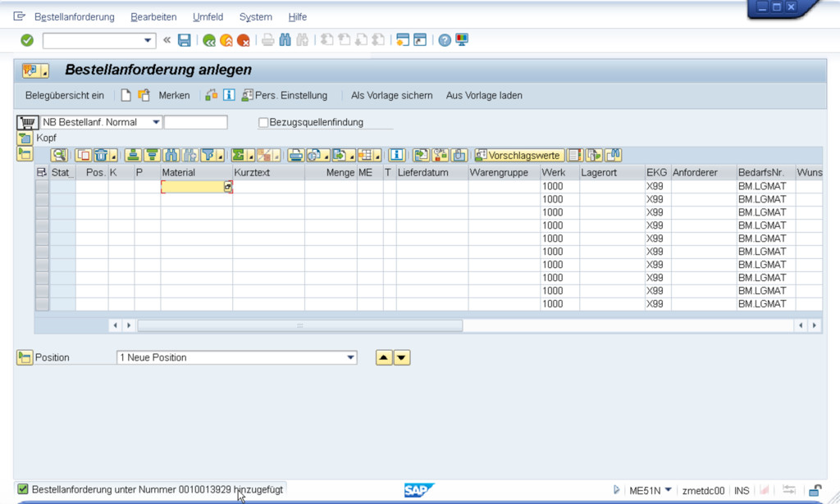This screenshot has height=504, width=840.
Task: Click the blue Help question mark icon
Action: coord(445,40)
